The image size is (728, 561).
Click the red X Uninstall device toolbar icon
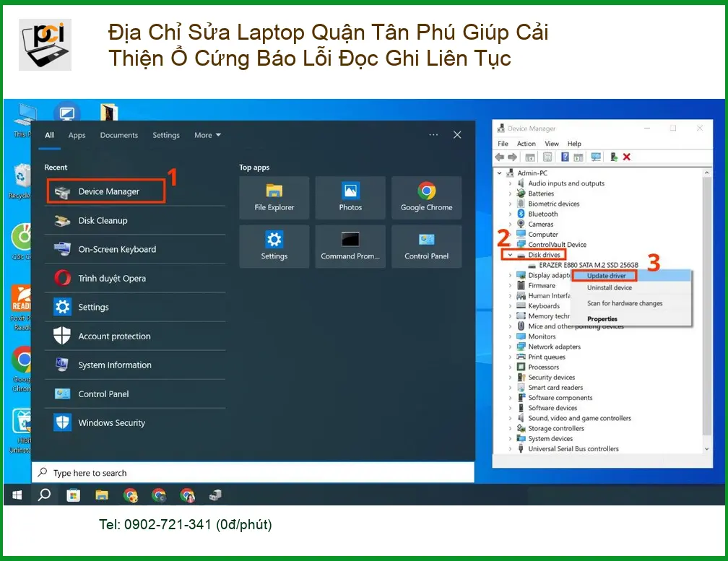pos(626,157)
